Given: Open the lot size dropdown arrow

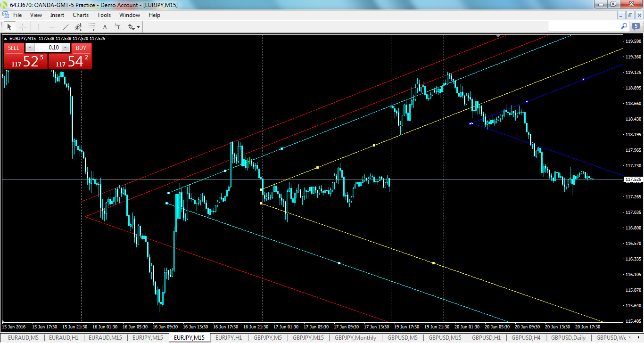Looking at the screenshot, I should (30, 48).
